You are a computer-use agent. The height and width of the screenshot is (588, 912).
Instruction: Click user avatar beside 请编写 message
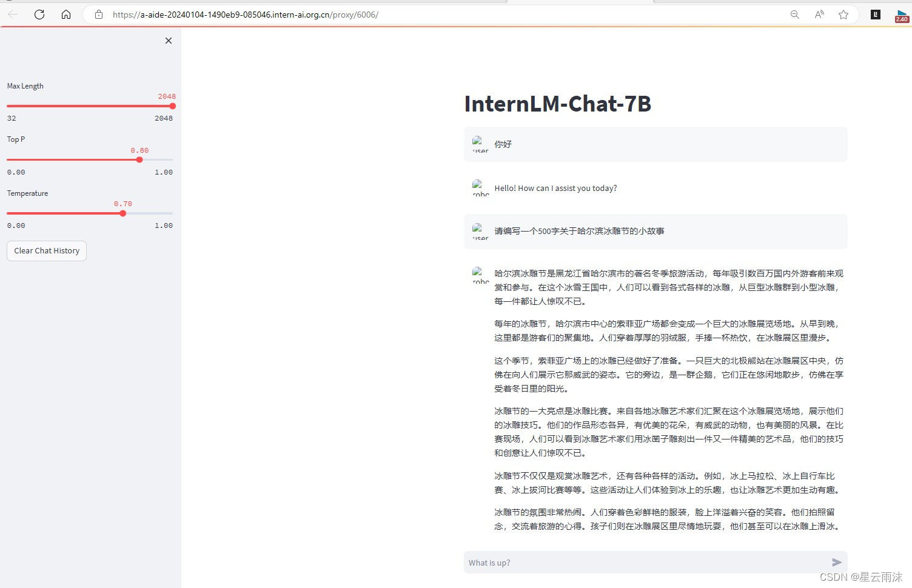(x=480, y=232)
